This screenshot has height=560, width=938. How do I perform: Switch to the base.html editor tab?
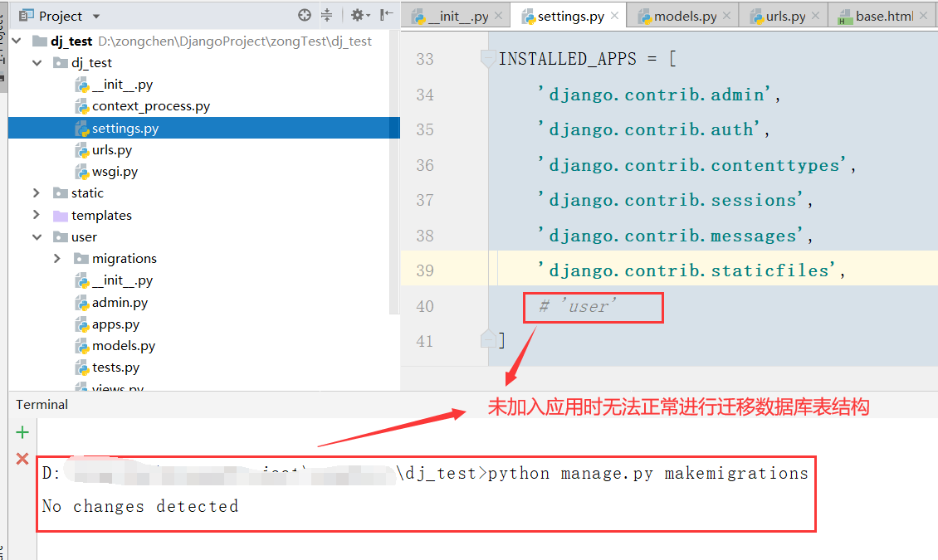[x=883, y=16]
